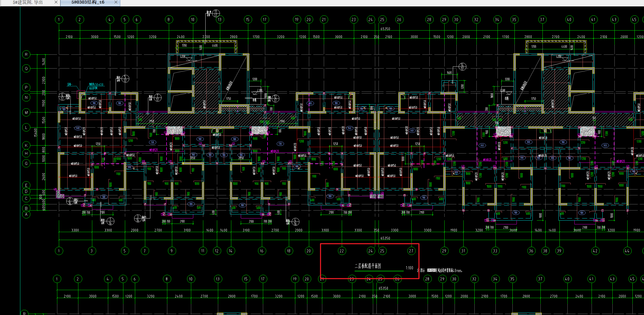Screen dimensions: 644x315
Task: Select column axis bubble 22
Action: tap(342, 251)
